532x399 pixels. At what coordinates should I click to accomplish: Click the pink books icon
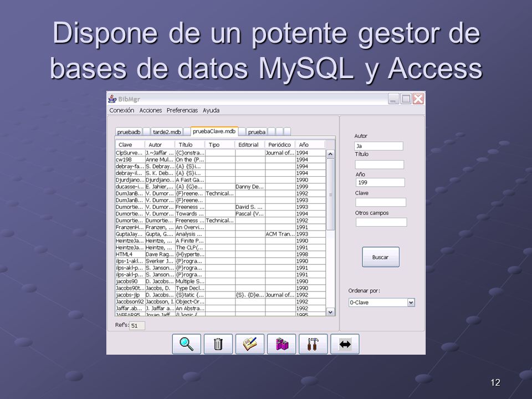point(282,344)
